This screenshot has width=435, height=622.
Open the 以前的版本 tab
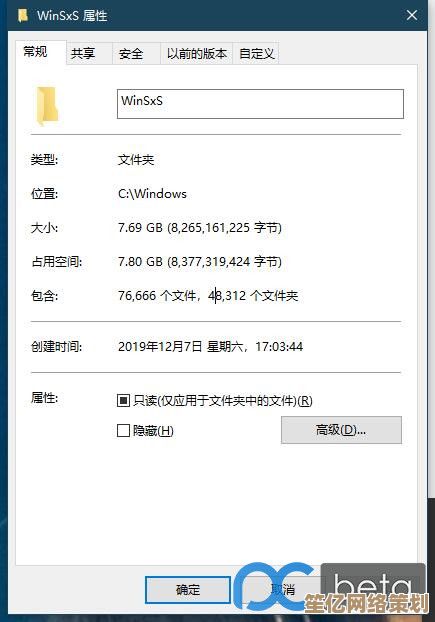(197, 53)
